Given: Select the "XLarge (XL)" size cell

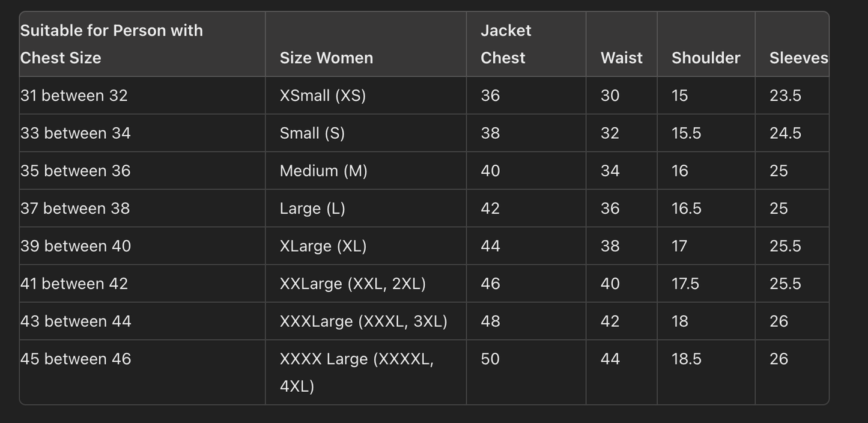Looking at the screenshot, I should click(x=323, y=246).
